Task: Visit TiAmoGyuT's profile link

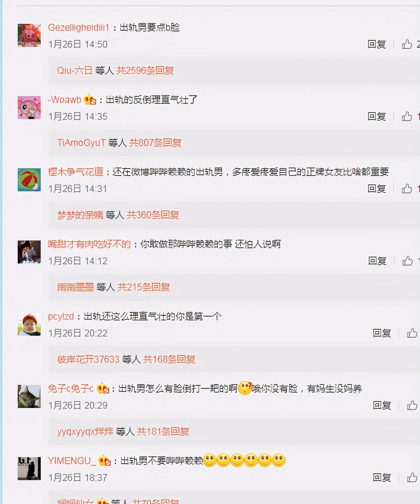Action: pos(81,143)
